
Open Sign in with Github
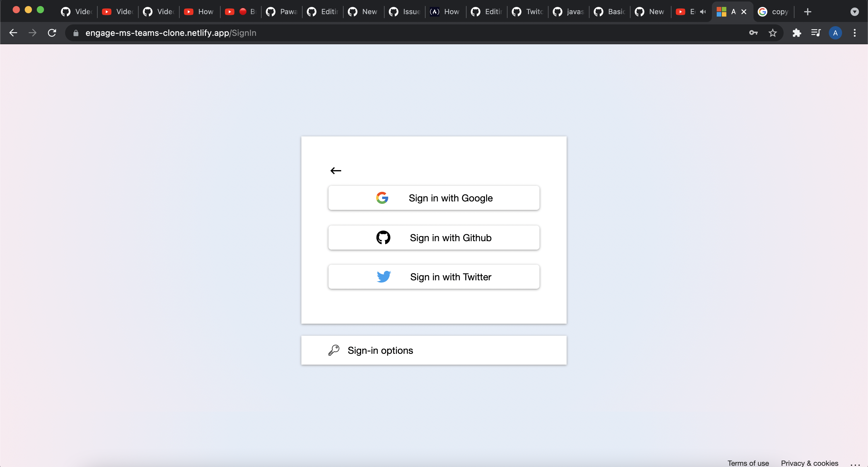[x=433, y=237]
